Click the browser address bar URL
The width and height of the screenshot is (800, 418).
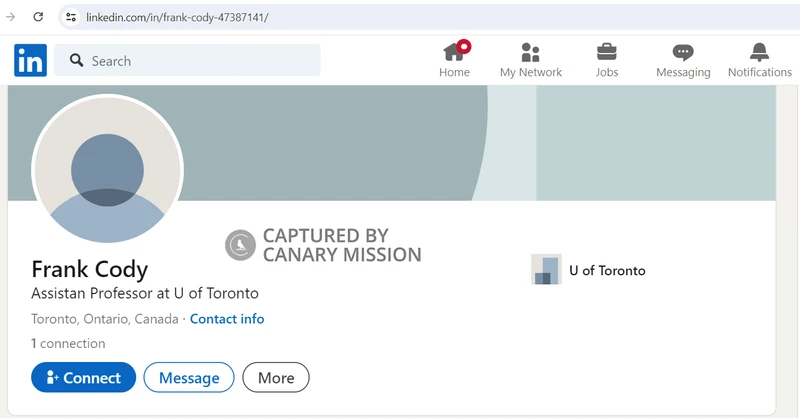[177, 17]
